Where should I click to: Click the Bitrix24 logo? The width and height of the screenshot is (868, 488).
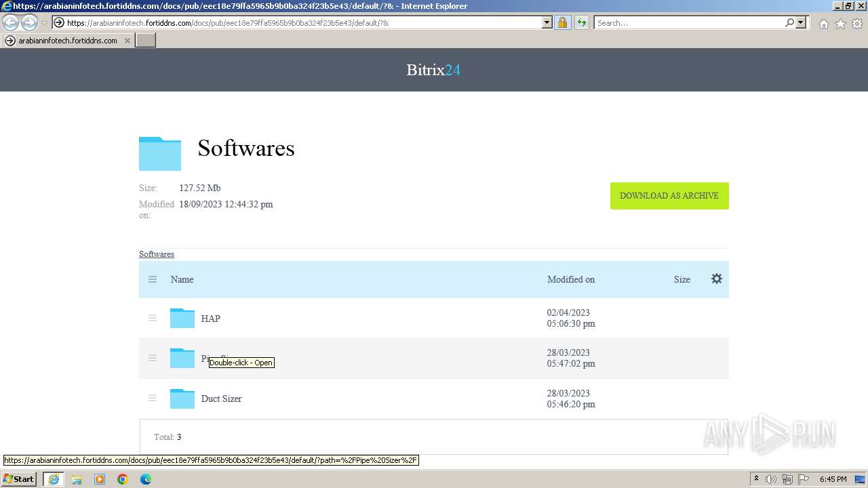click(433, 70)
